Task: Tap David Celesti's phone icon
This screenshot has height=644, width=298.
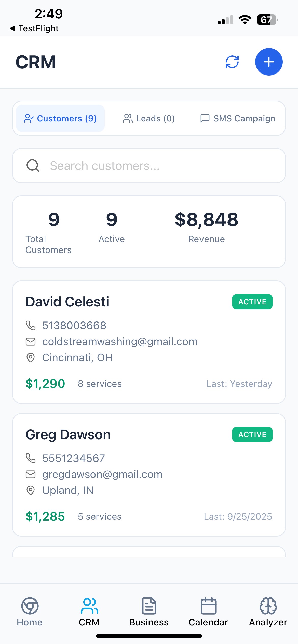Action: click(x=31, y=325)
